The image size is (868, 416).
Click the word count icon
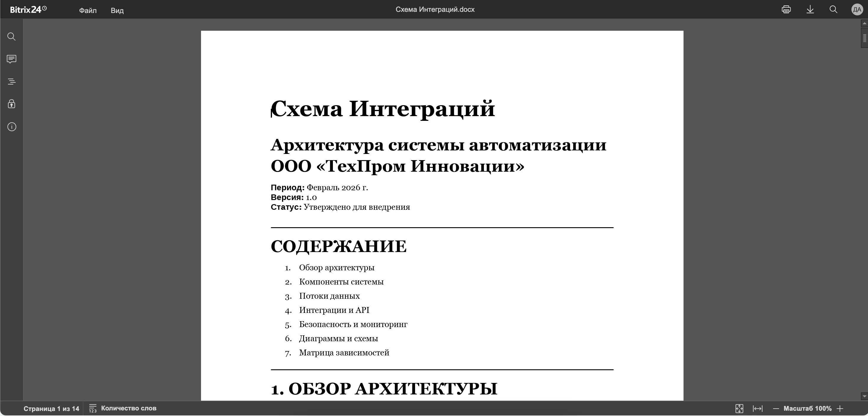point(93,408)
